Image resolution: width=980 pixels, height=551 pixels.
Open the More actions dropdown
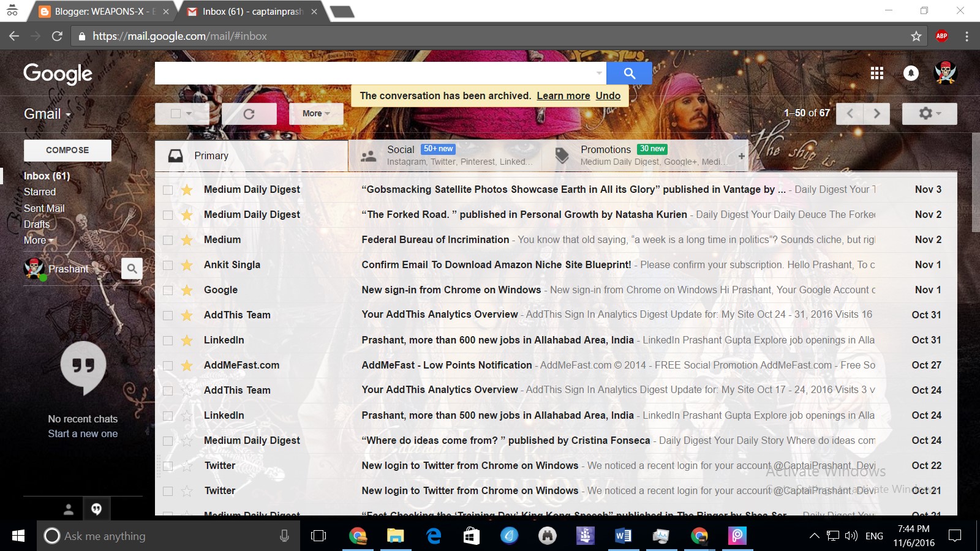click(316, 114)
